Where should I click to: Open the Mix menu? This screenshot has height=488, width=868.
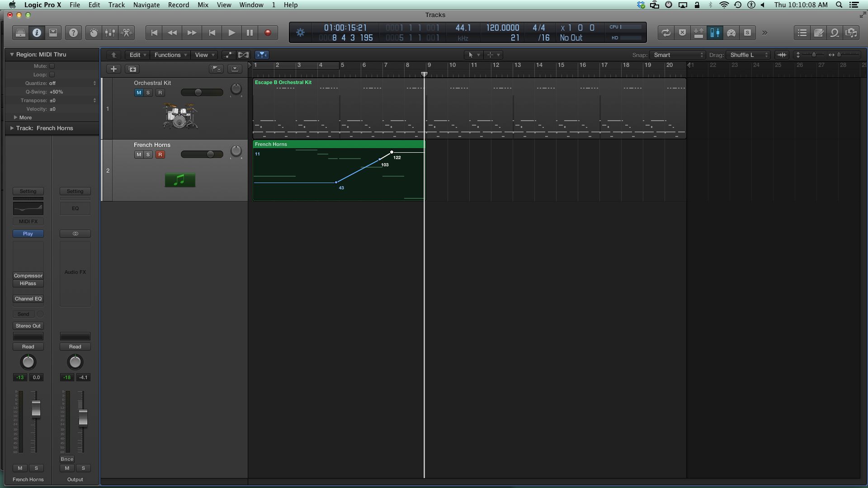coord(203,5)
